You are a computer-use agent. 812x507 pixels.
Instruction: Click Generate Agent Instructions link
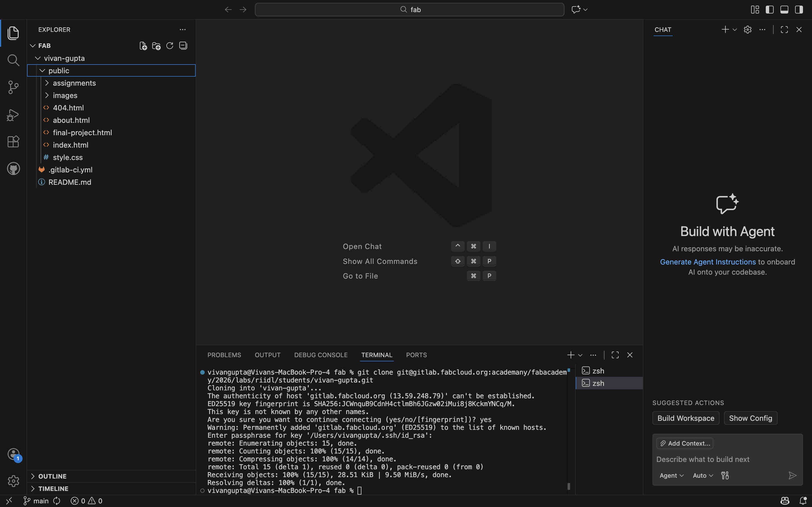click(708, 262)
